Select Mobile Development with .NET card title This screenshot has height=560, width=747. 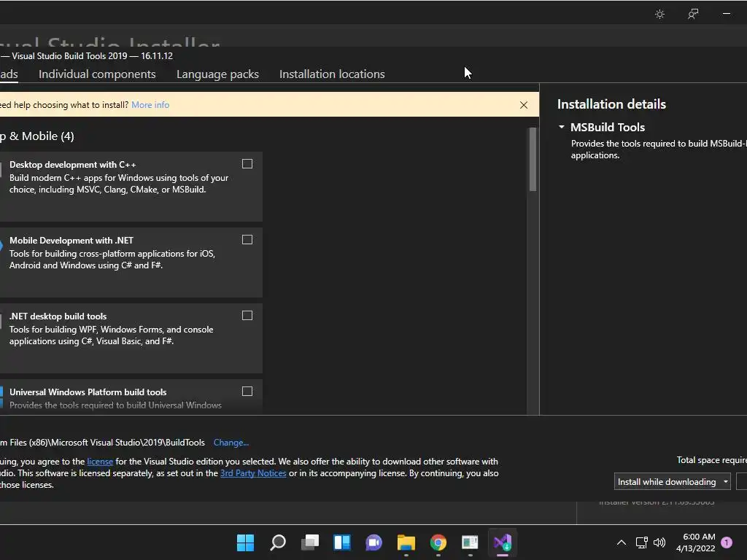[71, 241]
